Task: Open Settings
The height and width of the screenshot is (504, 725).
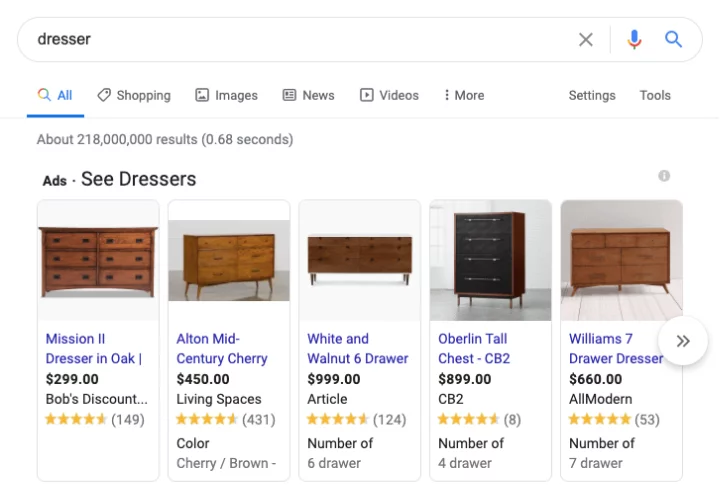Action: tap(592, 95)
